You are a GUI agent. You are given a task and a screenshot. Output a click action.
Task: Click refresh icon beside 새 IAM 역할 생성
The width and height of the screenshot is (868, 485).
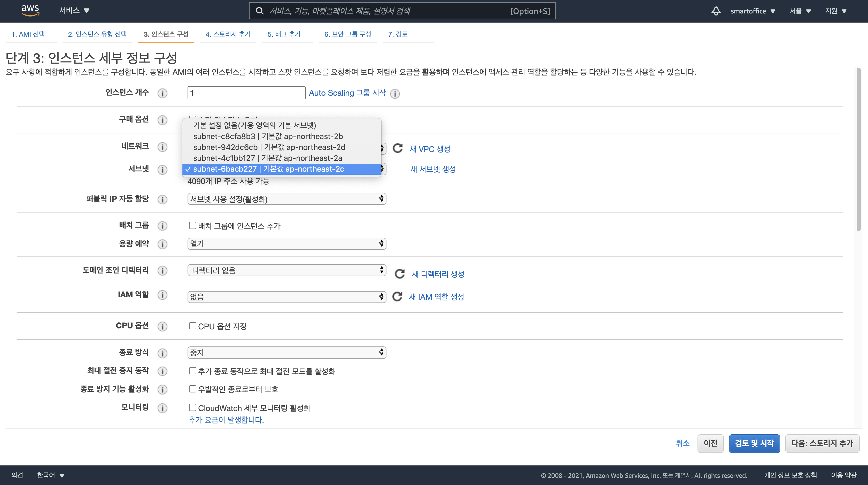[397, 297]
